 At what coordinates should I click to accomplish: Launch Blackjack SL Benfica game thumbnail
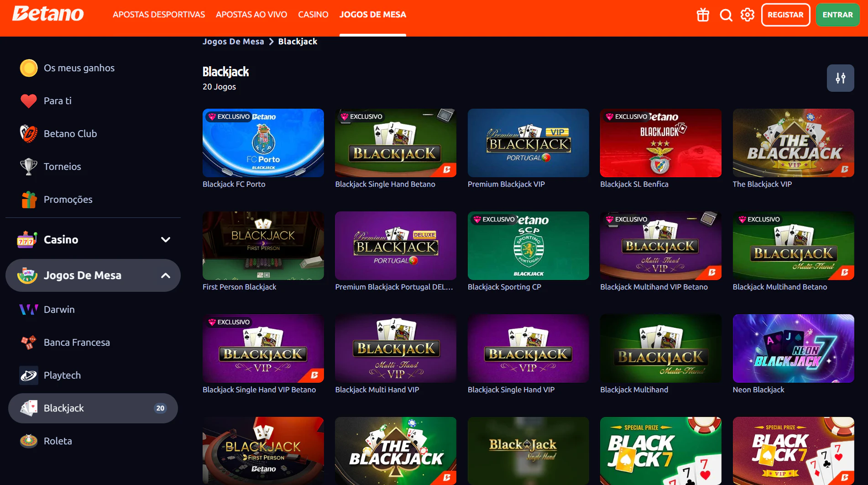[x=661, y=143]
